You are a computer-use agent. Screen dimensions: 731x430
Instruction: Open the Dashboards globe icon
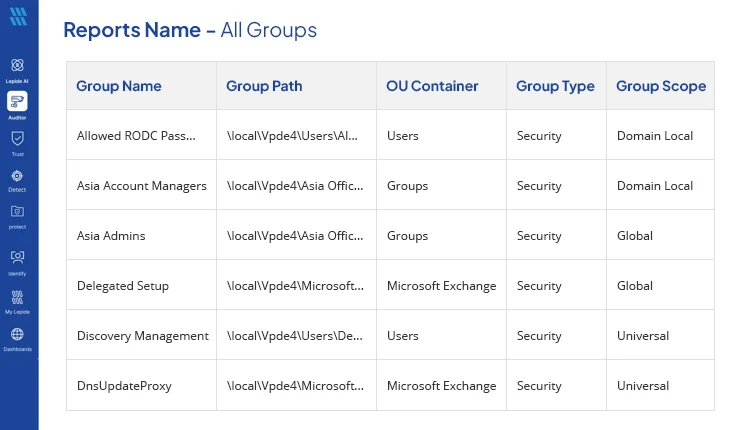point(17,334)
